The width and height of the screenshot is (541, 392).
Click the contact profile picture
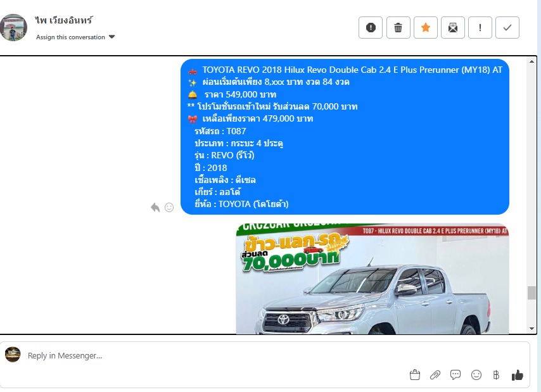(x=13, y=28)
